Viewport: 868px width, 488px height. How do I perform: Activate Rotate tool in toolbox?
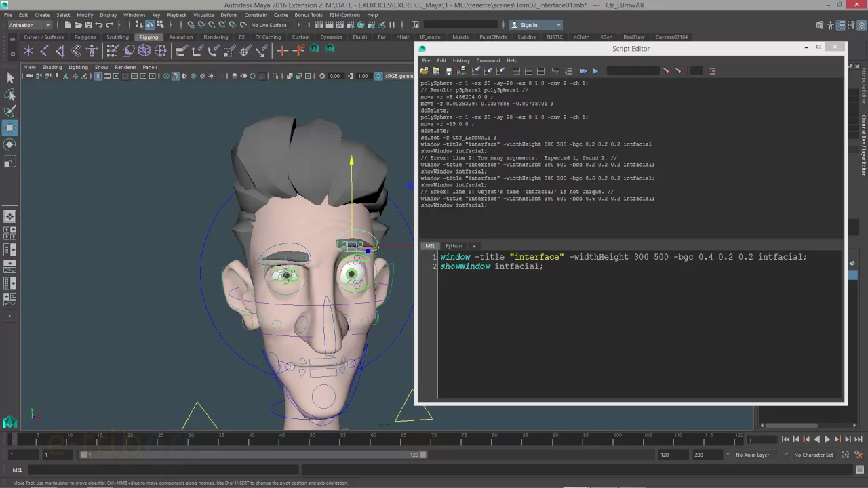(10, 144)
